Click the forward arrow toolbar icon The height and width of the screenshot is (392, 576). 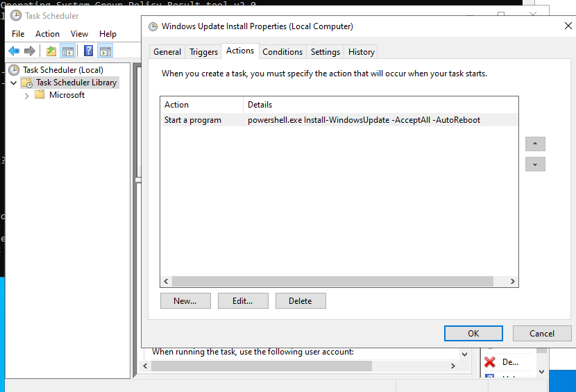[30, 51]
